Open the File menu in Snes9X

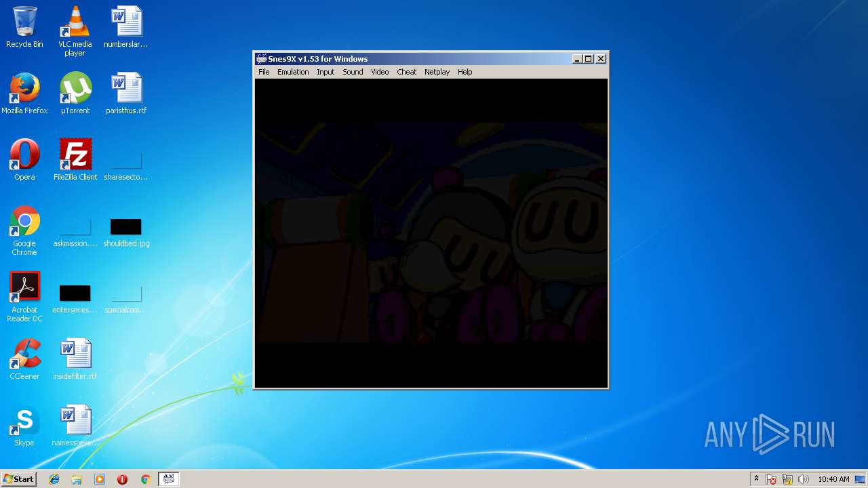264,72
